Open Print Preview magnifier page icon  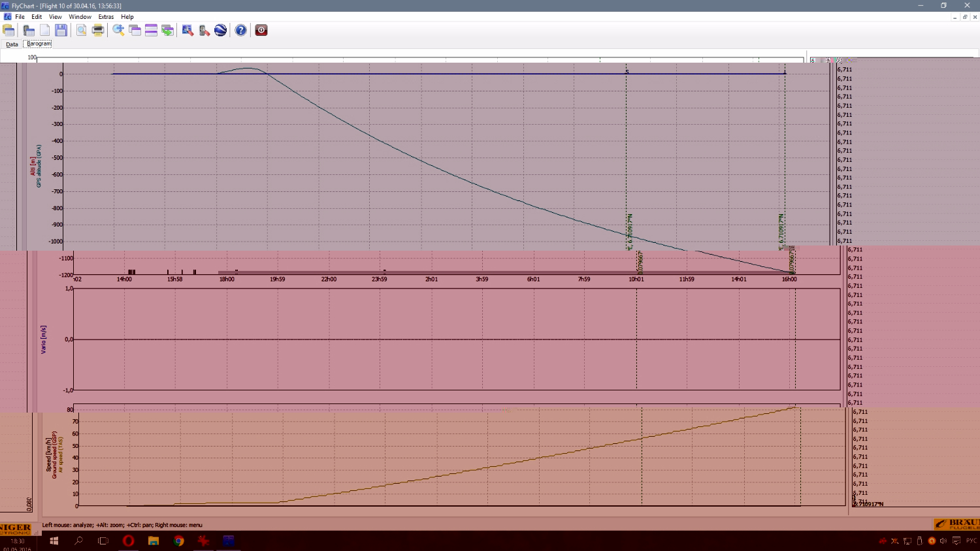point(81,30)
